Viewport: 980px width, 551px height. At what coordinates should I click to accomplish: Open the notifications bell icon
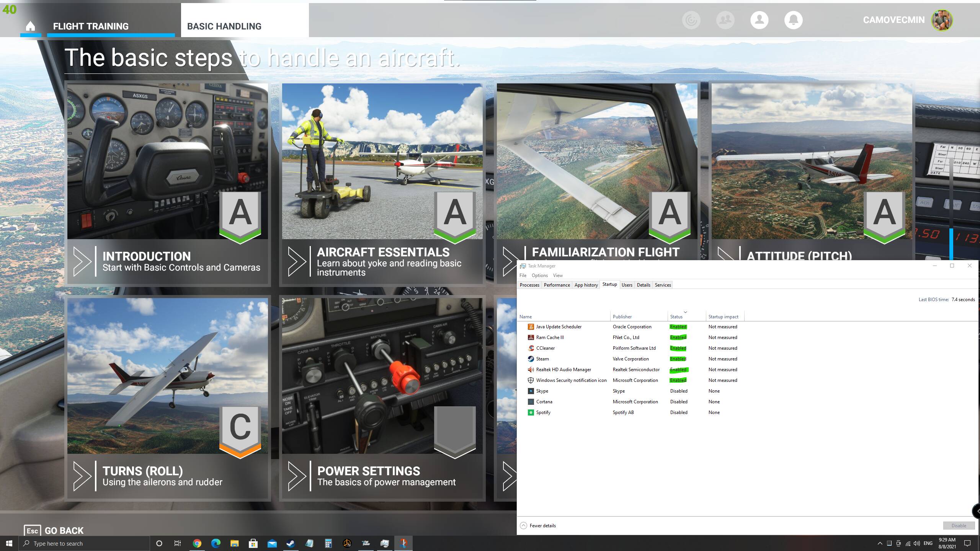[x=793, y=20]
